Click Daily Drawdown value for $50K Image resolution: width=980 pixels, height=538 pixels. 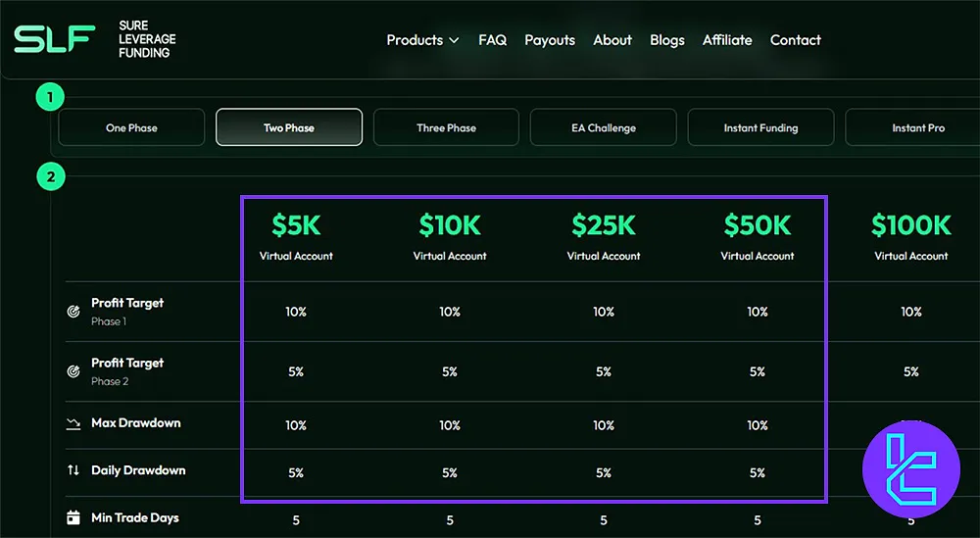[x=758, y=473]
